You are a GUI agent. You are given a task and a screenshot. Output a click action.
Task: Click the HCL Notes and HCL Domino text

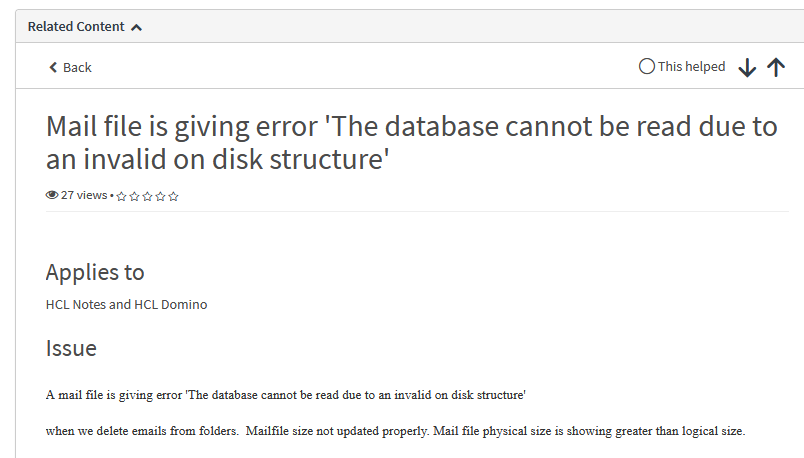point(126,304)
